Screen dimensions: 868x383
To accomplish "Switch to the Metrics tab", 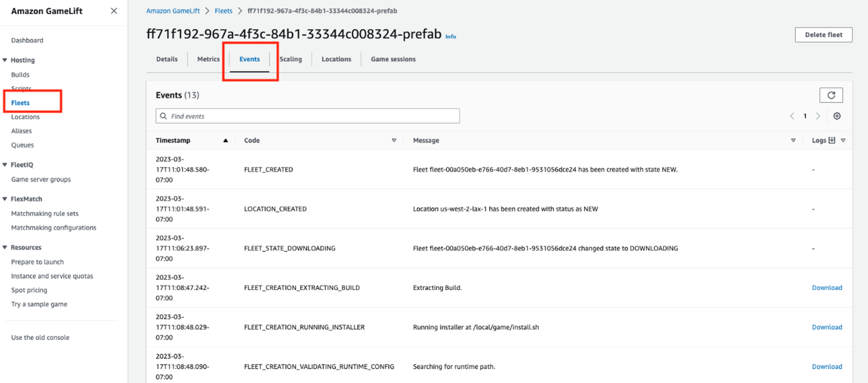I will coord(208,59).
